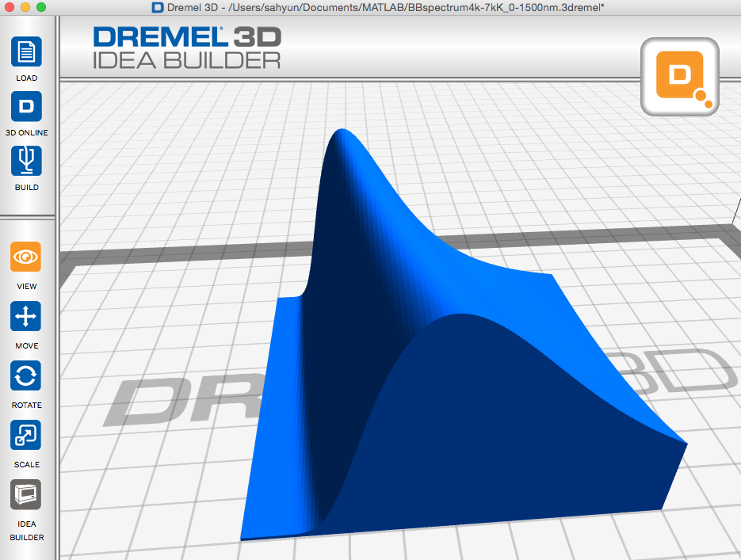Click the 3D ONLINE label text
The height and width of the screenshot is (560, 741).
[x=26, y=133]
